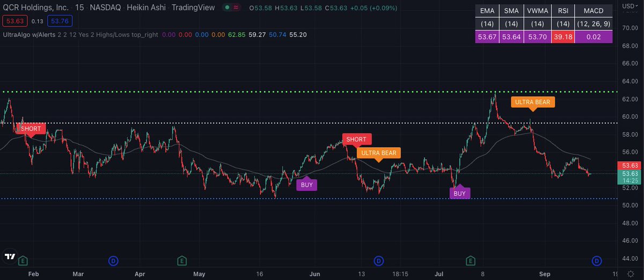Open chart settings gear icon

point(630,274)
